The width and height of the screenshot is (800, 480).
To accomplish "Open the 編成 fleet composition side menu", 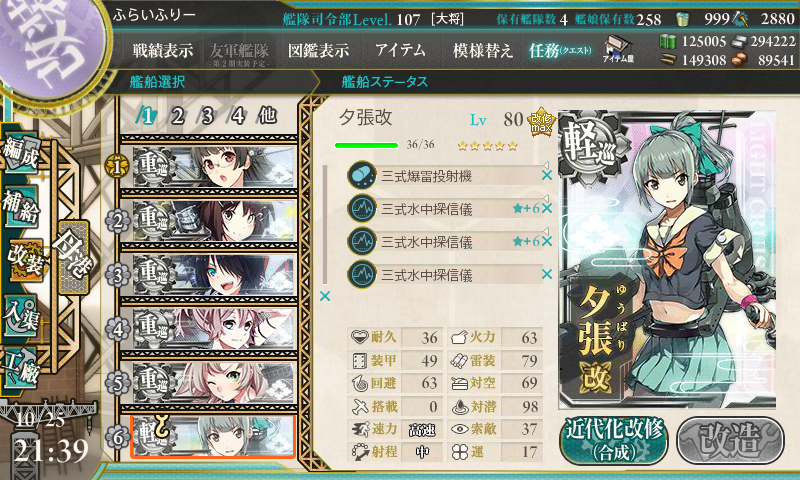I will pos(20,151).
